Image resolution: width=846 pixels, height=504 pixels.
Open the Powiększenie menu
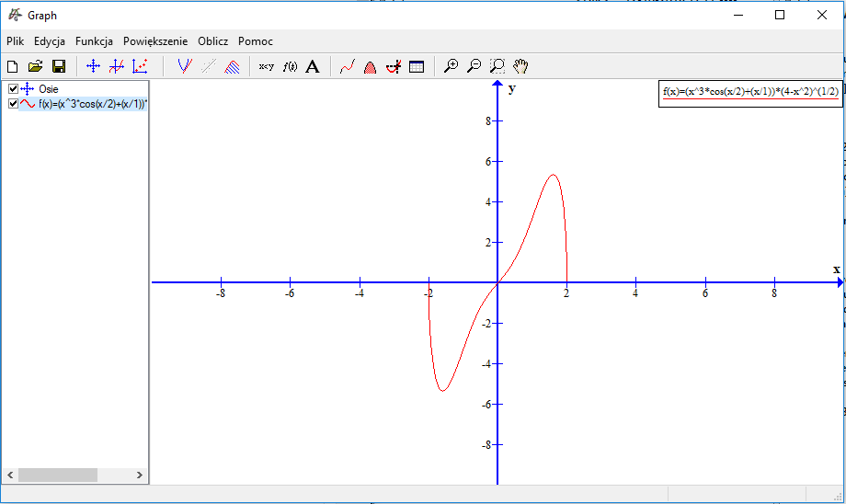[155, 41]
